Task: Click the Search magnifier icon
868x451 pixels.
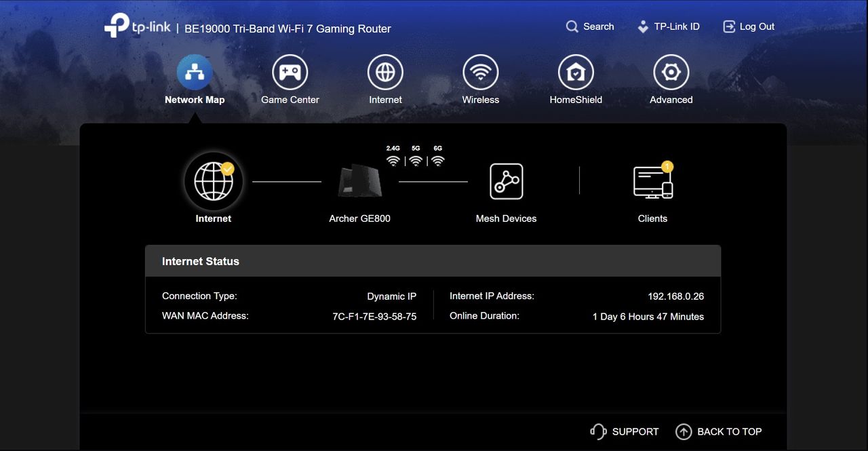Action: click(572, 26)
